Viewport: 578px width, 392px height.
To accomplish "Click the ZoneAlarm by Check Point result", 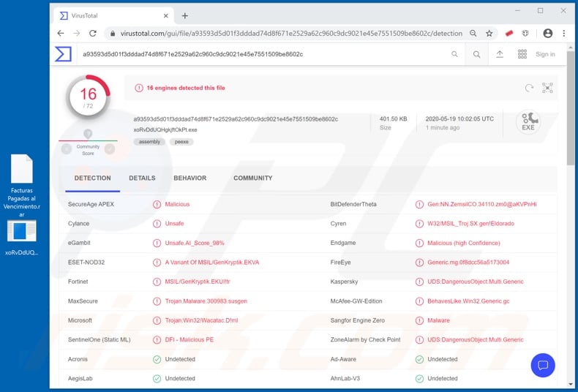I will pos(475,339).
